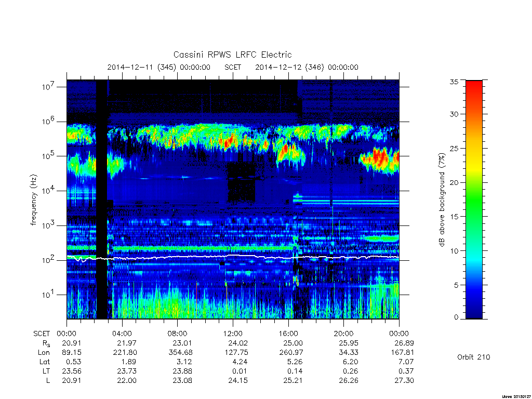Click the white trace line at 100 Hz
This screenshot has height=399, width=532.
point(233,257)
